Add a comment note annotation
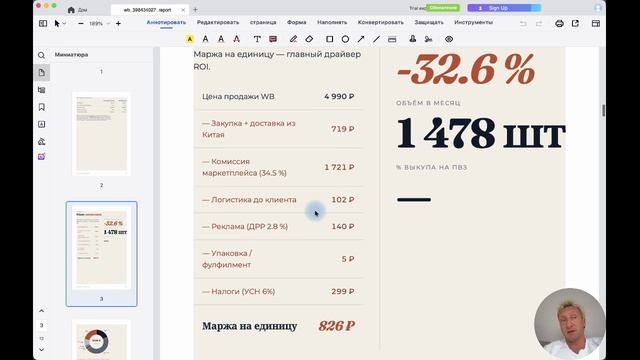640x360 pixels. tap(273, 39)
